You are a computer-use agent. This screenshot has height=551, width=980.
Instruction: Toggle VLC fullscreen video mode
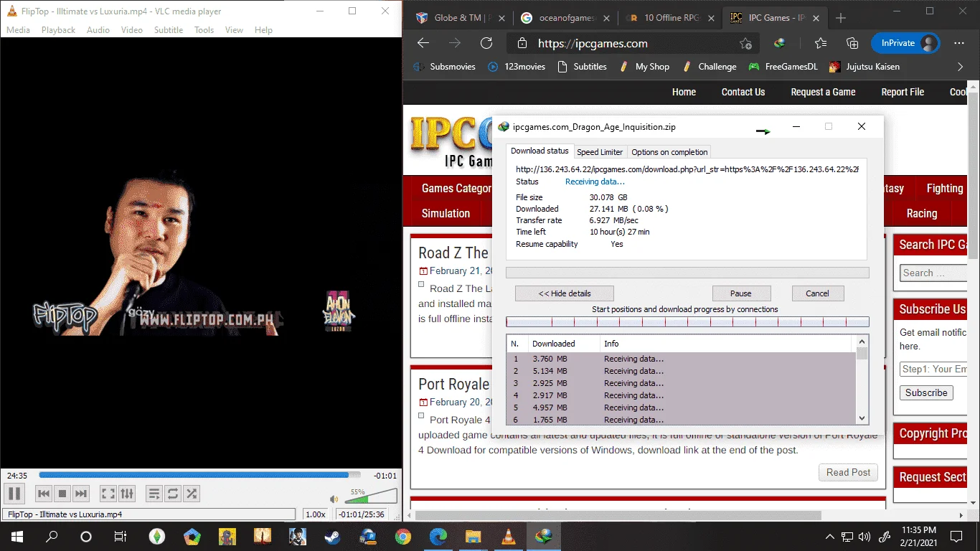108,494
